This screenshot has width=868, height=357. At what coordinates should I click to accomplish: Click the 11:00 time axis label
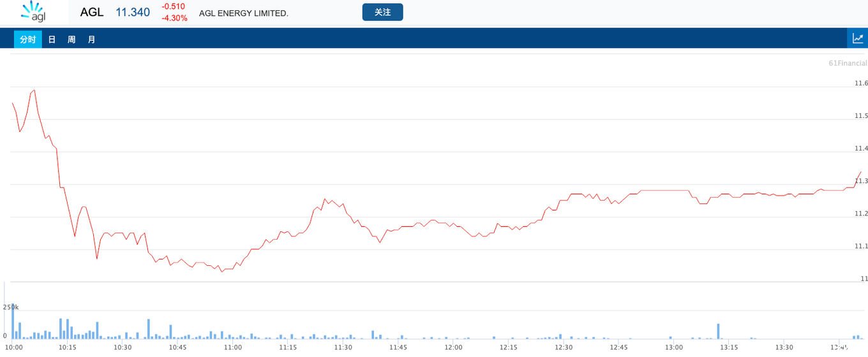click(233, 347)
